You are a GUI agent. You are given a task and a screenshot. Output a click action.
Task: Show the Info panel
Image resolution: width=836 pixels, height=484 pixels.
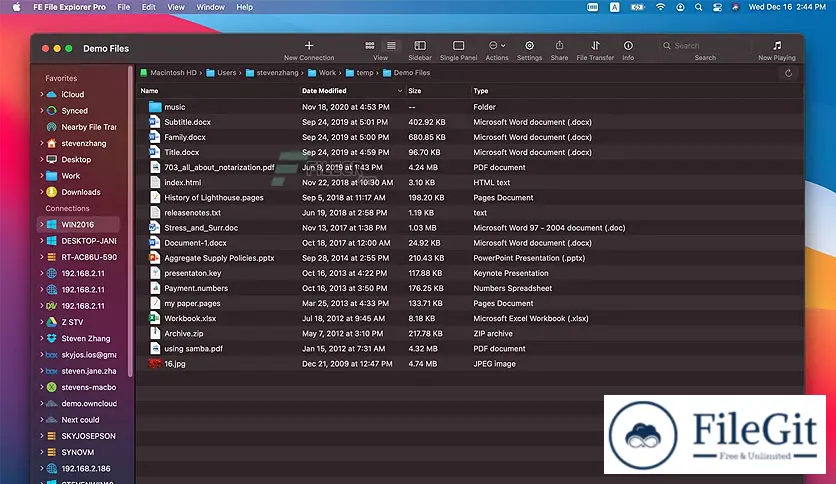(x=629, y=46)
